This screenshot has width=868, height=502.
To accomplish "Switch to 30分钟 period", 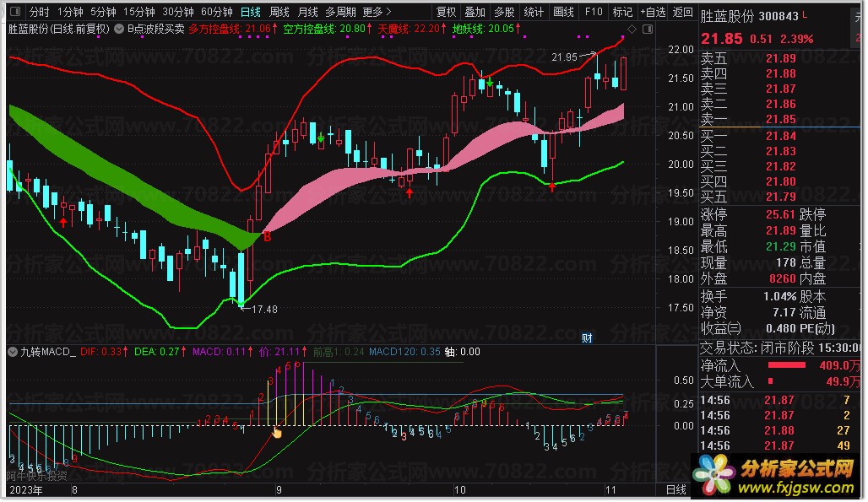I will coord(177,12).
